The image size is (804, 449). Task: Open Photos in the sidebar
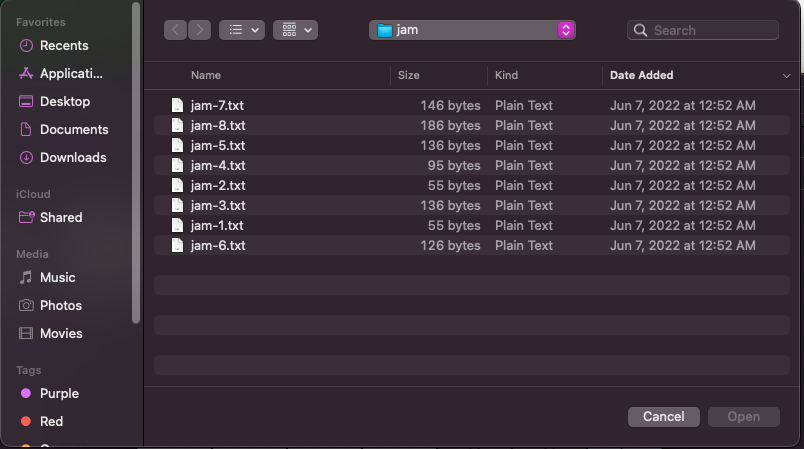[x=50, y=305]
